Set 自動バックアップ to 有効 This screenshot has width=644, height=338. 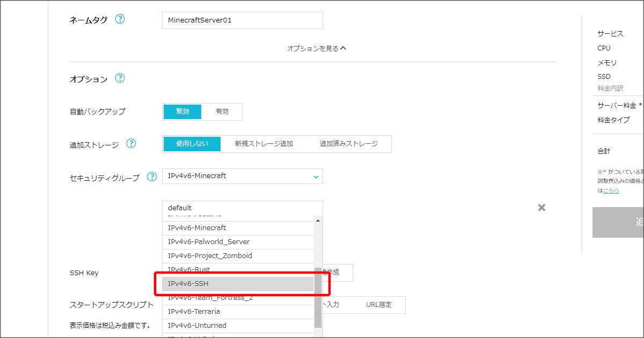(x=222, y=112)
